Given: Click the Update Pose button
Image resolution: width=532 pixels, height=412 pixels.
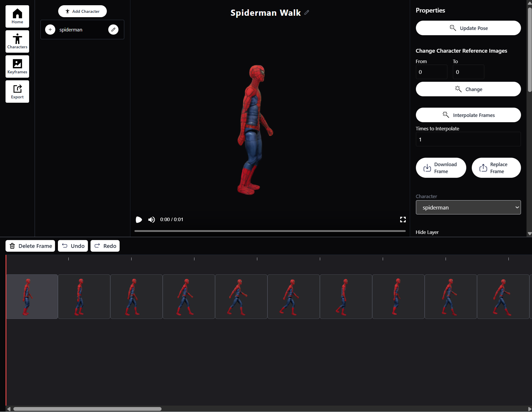Looking at the screenshot, I should coord(468,28).
